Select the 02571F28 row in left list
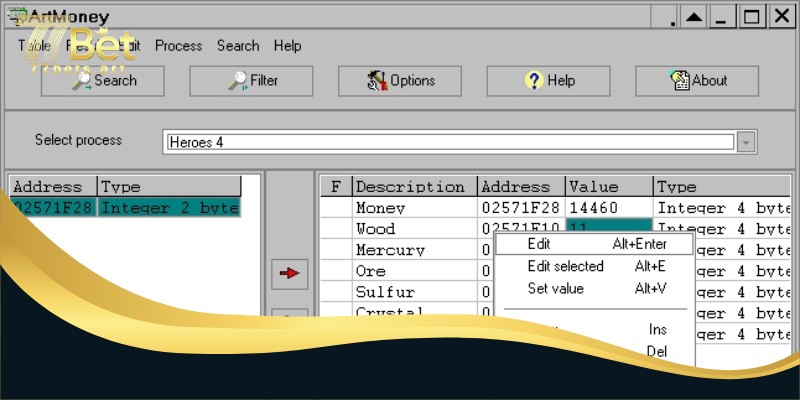This screenshot has width=800, height=400. 125,208
